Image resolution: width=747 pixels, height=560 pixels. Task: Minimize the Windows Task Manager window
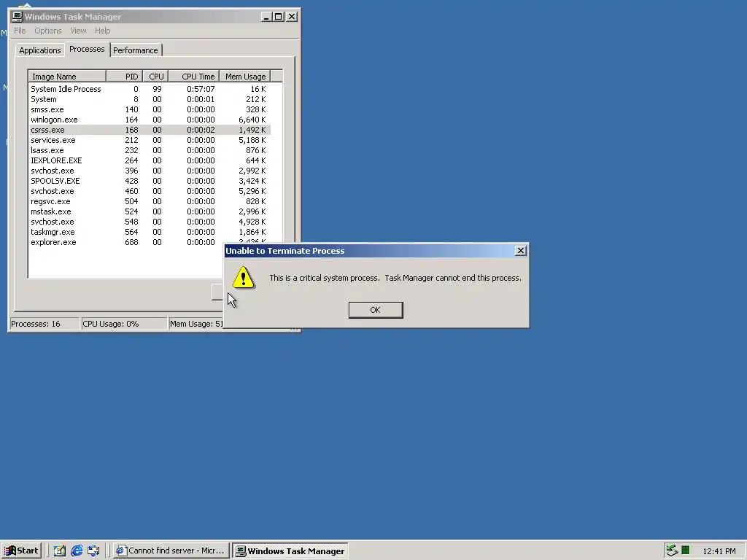pyautogui.click(x=266, y=17)
